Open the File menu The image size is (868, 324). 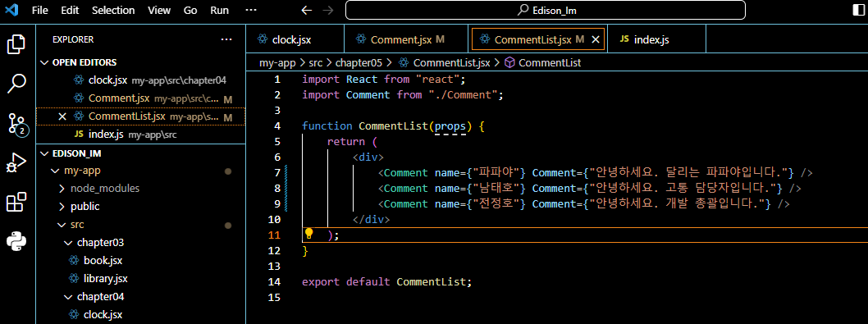tap(40, 10)
